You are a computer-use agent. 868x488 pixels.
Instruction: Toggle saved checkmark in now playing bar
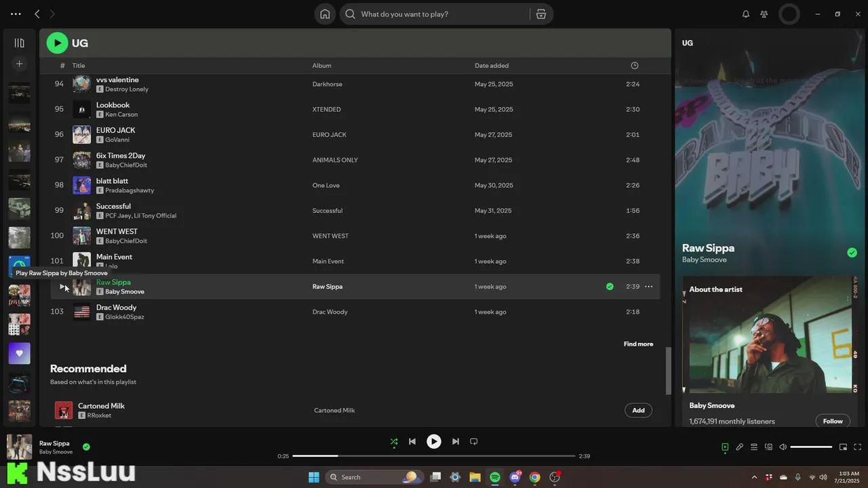(x=86, y=447)
